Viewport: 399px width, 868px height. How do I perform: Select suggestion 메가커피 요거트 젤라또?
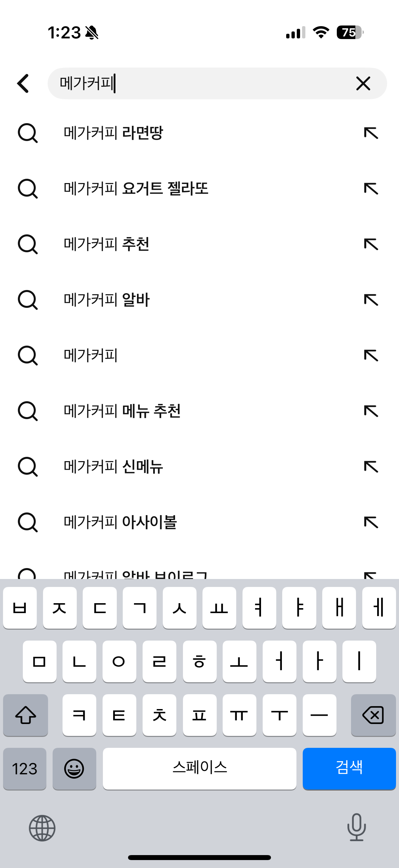click(x=136, y=188)
